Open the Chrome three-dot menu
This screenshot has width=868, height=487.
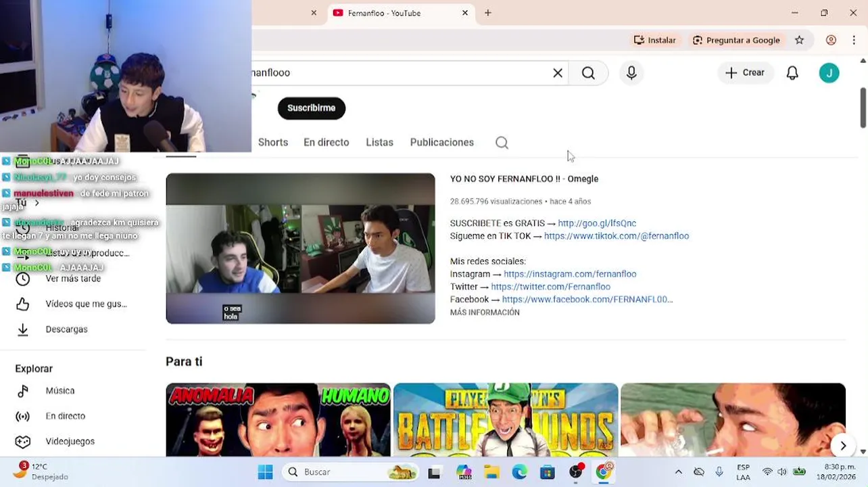(855, 41)
